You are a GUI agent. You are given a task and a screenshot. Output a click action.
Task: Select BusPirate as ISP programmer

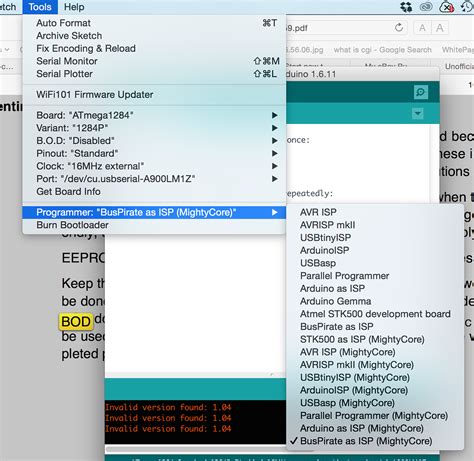pyautogui.click(x=375, y=327)
